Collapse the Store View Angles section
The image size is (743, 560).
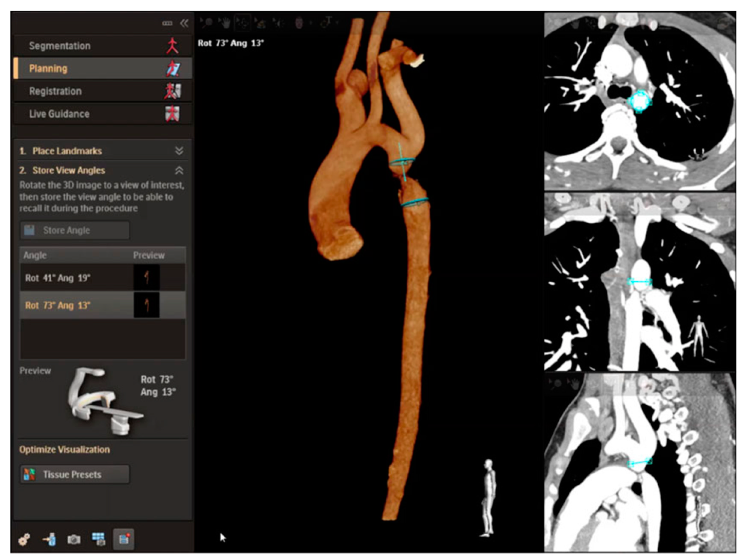(x=179, y=171)
